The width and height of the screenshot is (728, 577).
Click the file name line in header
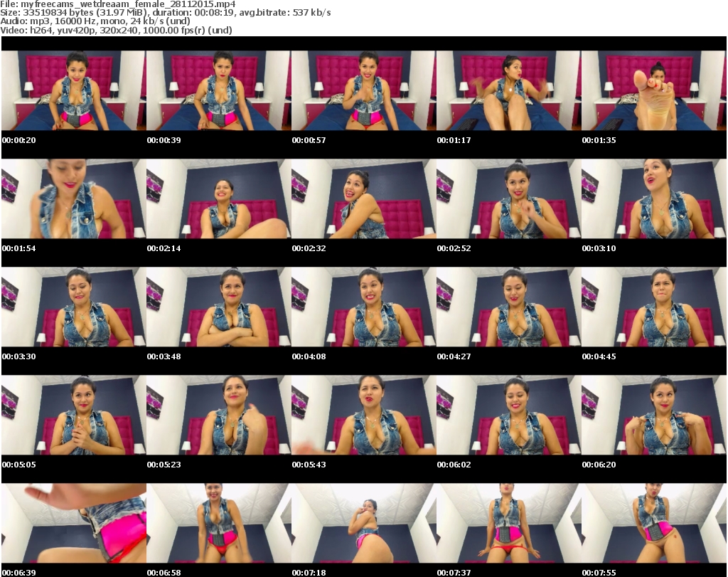pos(118,4)
